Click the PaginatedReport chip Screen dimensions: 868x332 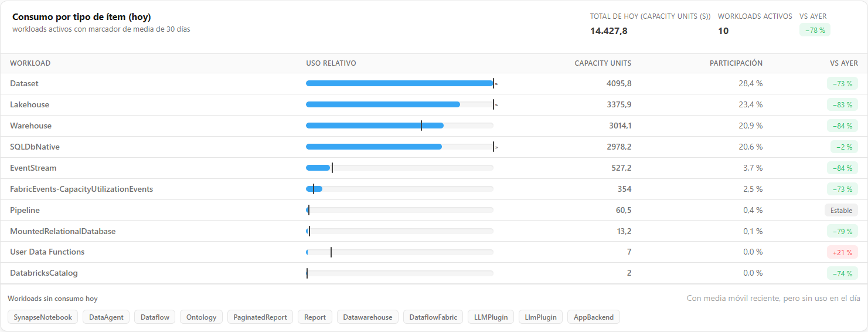coord(260,317)
